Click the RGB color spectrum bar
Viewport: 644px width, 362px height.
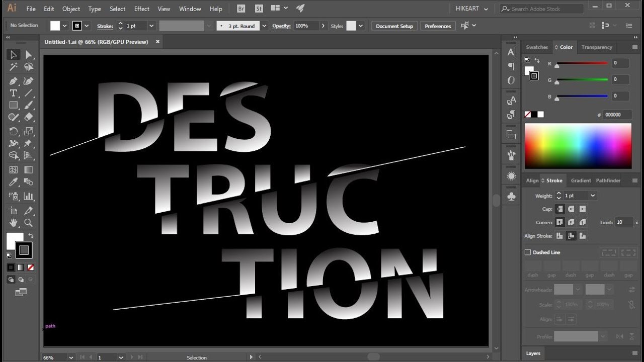[x=578, y=146]
